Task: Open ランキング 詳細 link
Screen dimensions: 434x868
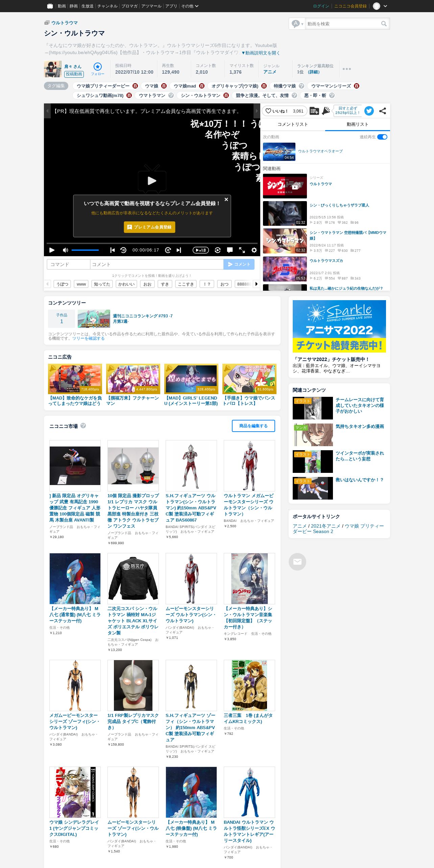Action: click(x=313, y=72)
